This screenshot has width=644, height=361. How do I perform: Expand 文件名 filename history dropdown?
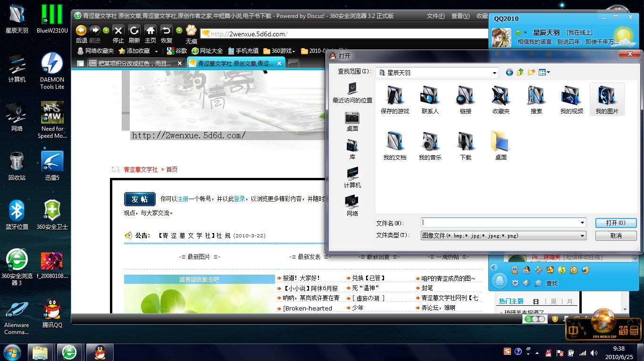583,223
